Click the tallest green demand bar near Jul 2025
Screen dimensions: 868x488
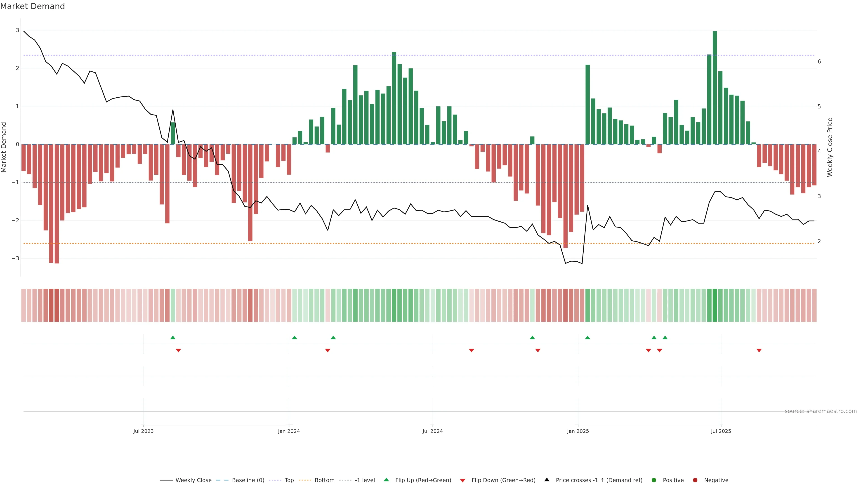tap(715, 88)
